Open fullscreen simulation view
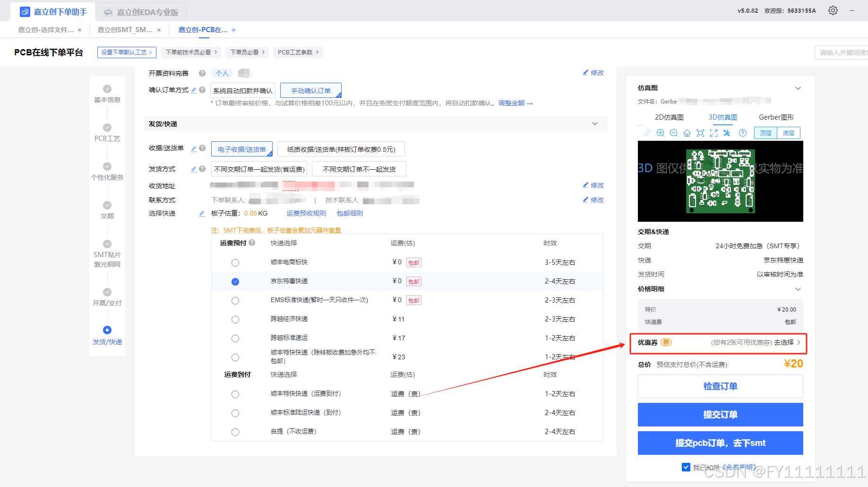868x487 pixels. pyautogui.click(x=713, y=133)
